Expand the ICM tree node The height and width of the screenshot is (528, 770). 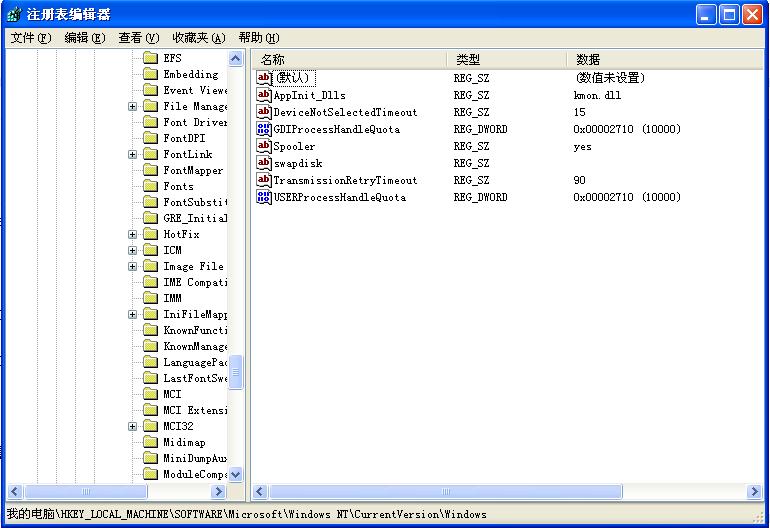click(132, 250)
